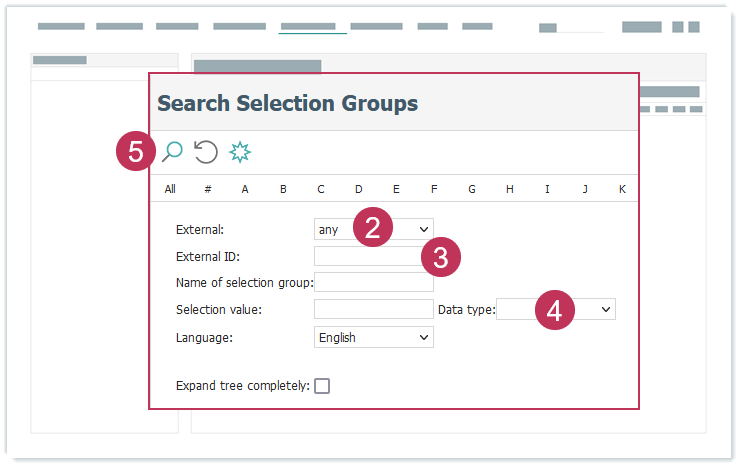Show groups starting with D

point(358,189)
